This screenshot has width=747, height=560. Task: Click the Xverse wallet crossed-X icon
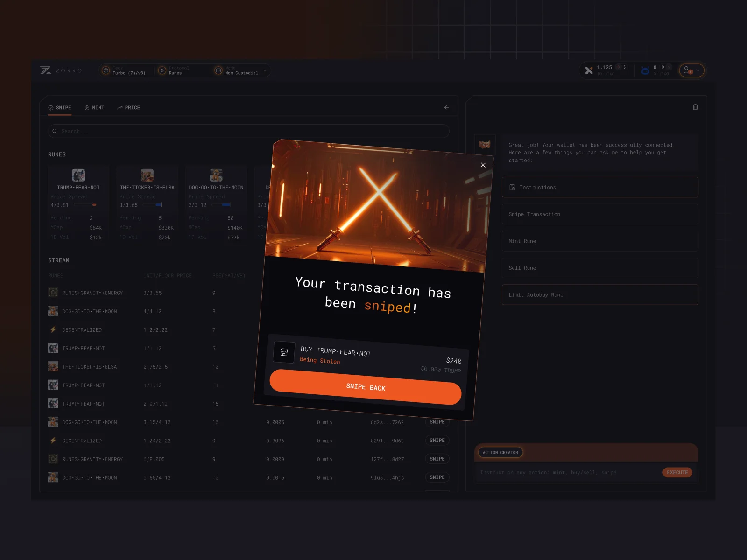[589, 70]
